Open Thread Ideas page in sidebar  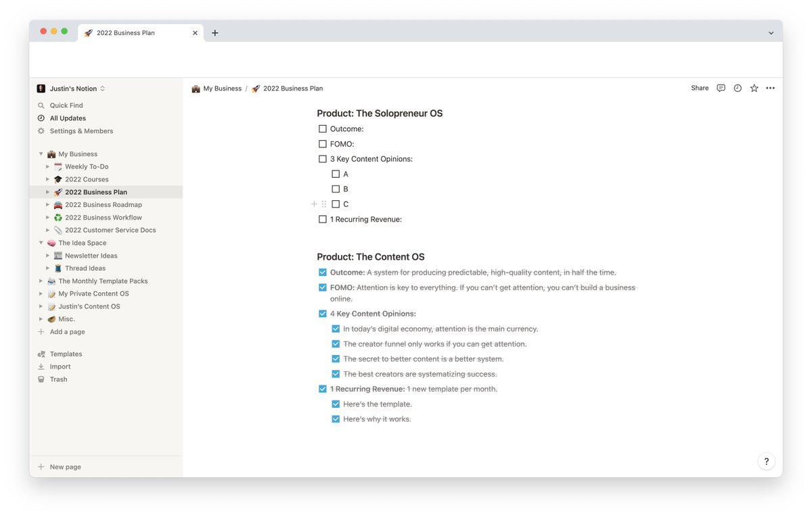85,268
